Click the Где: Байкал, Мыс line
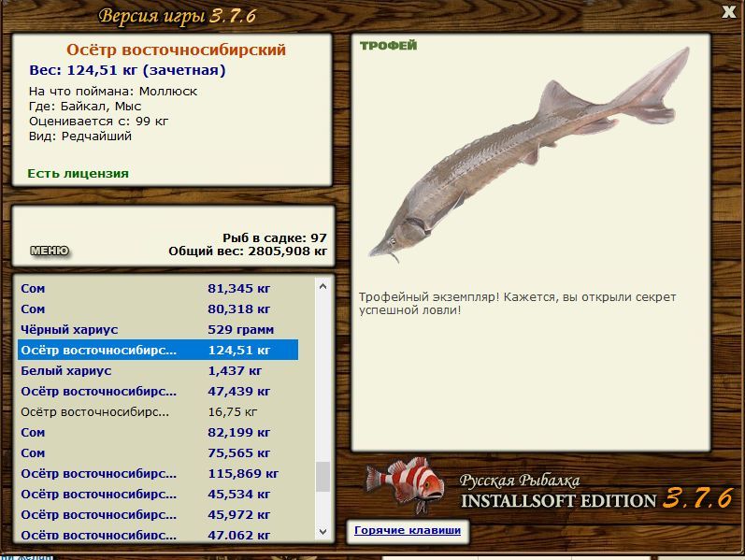The height and width of the screenshot is (560, 745). (85, 106)
